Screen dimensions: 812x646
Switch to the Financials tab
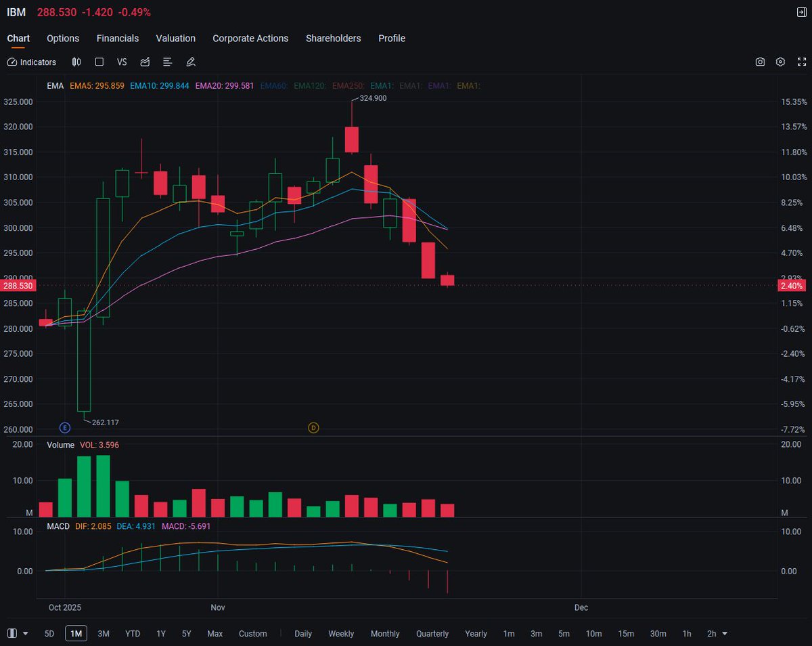pyautogui.click(x=117, y=39)
